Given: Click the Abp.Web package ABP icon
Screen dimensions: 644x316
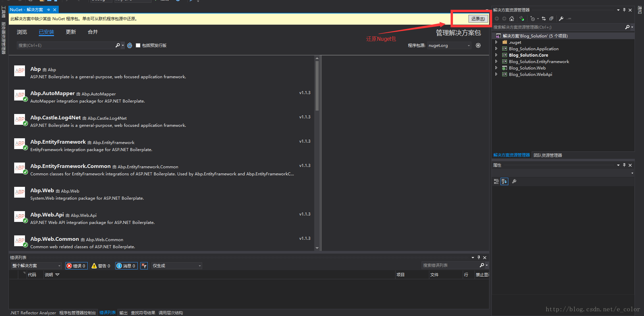Looking at the screenshot, I should click(20, 192).
